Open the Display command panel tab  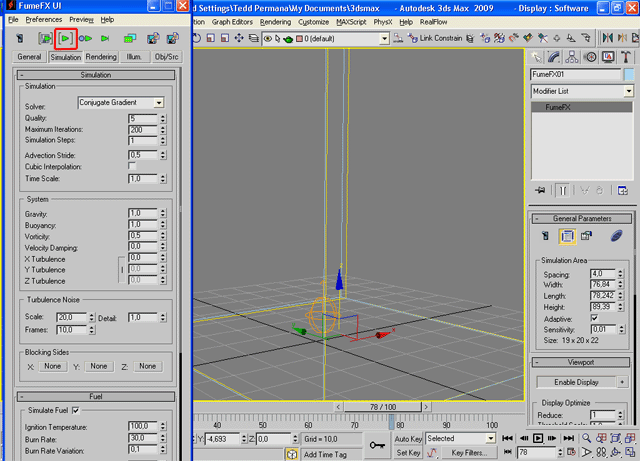click(x=608, y=57)
